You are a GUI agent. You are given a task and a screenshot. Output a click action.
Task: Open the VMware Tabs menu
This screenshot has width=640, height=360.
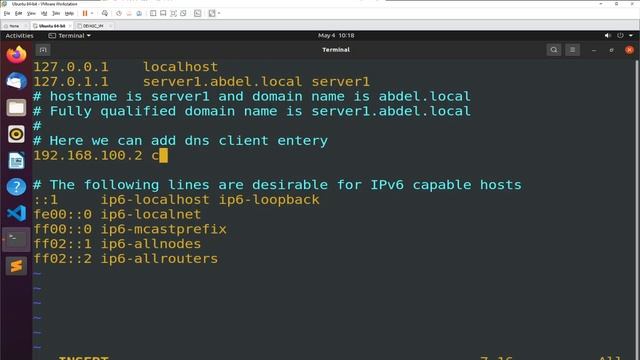coord(56,13)
